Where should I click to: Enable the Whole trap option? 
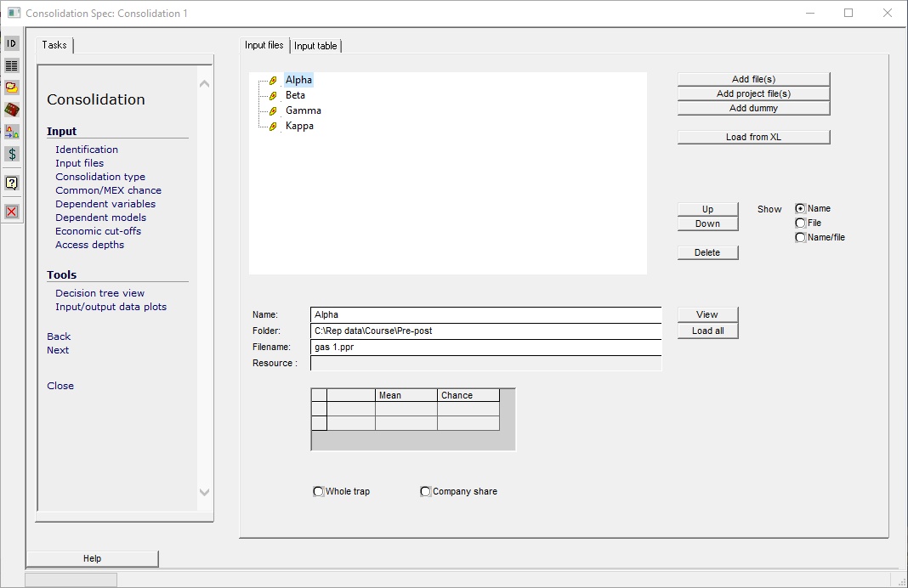(318, 491)
